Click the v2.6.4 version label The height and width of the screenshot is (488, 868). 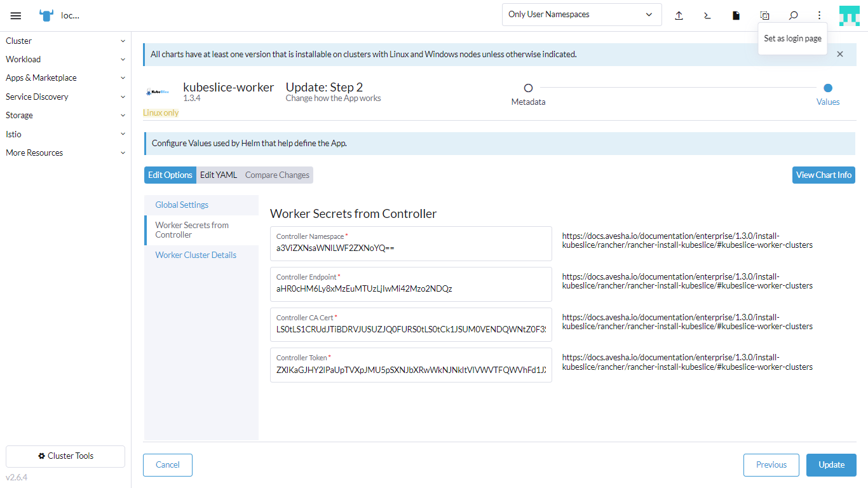(17, 477)
